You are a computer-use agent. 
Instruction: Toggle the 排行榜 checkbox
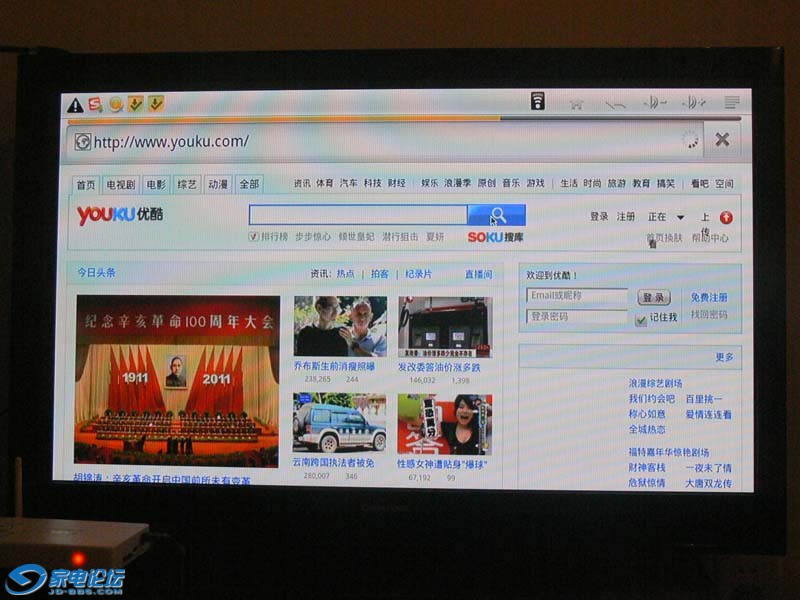click(253, 236)
